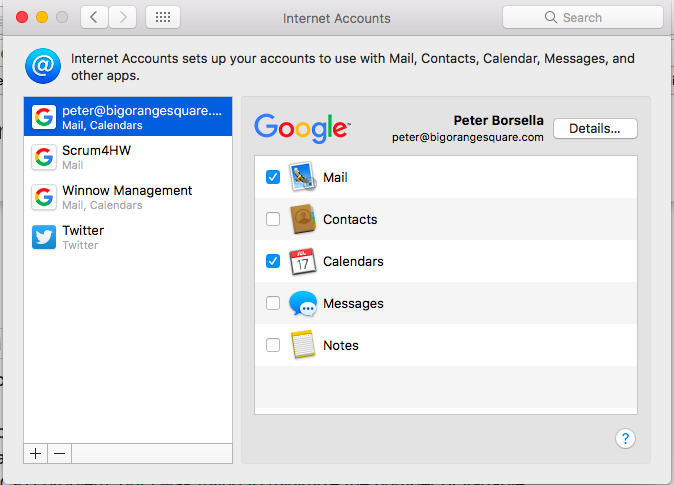Image resolution: width=674 pixels, height=485 pixels.
Task: Click the Contacts service label
Action: [350, 219]
